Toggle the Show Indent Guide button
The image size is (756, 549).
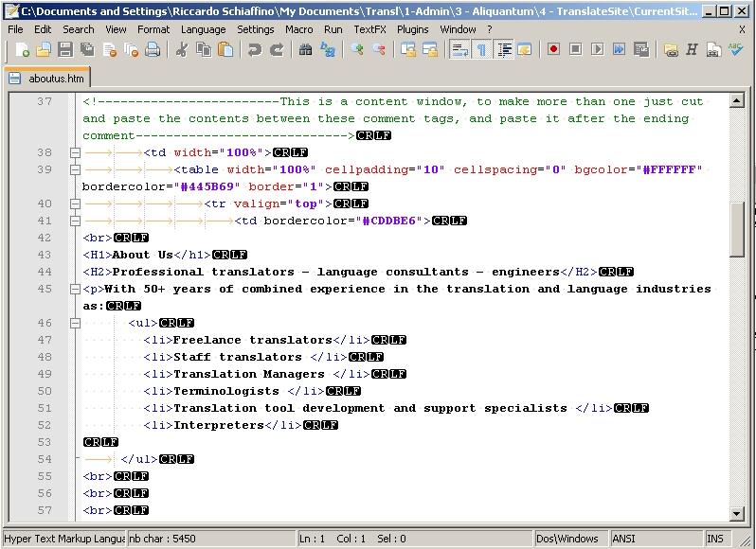tap(504, 49)
